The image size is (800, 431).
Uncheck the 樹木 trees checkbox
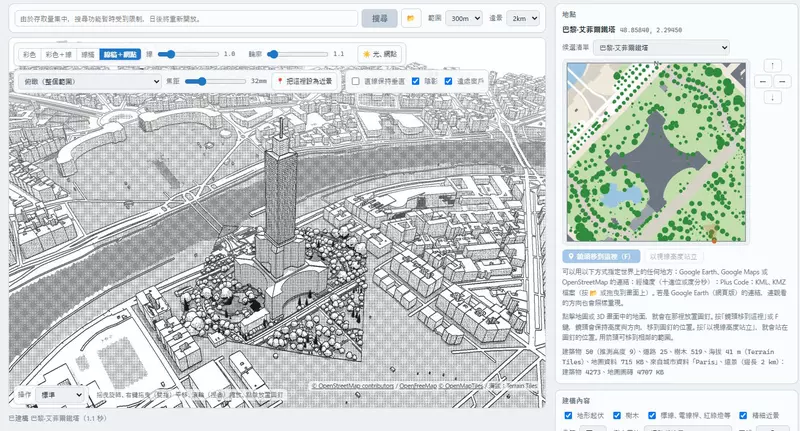(616, 415)
